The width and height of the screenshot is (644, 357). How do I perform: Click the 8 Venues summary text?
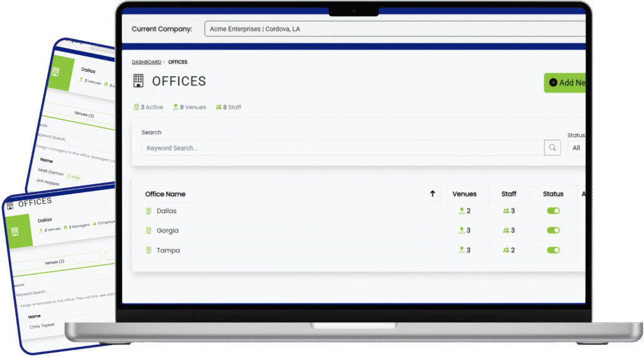(193, 107)
